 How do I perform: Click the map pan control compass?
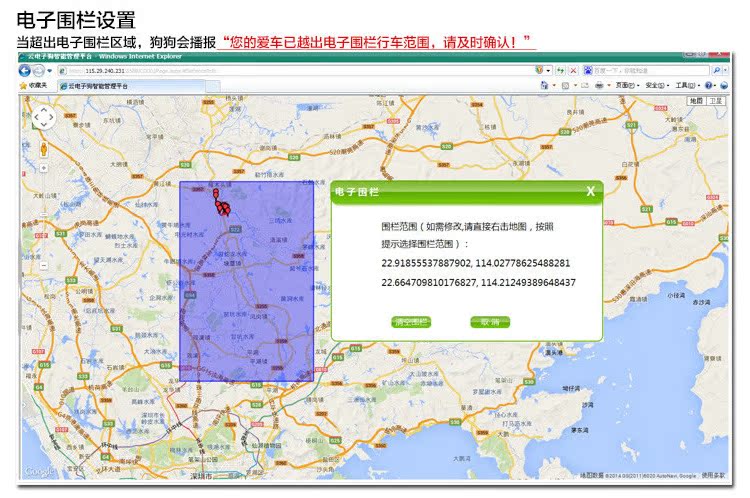point(44,118)
